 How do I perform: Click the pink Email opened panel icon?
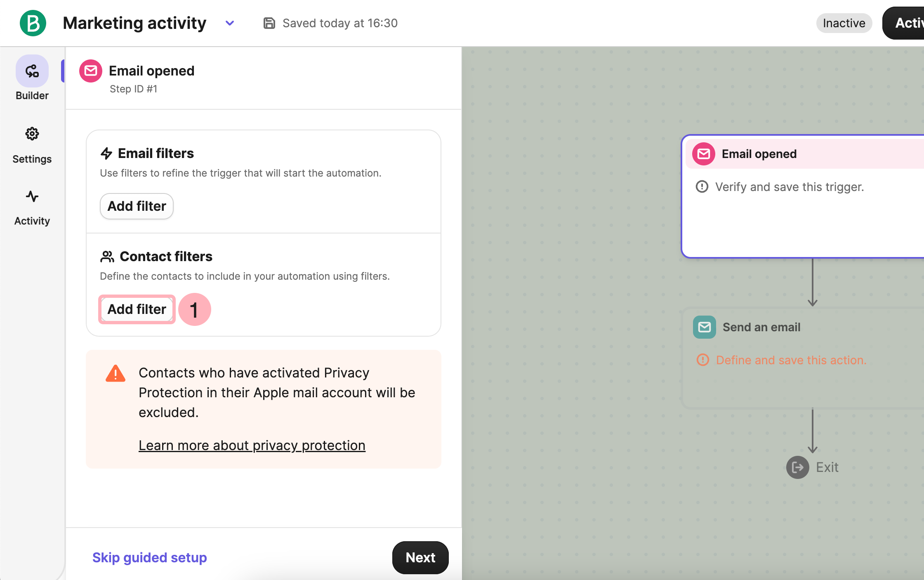click(x=91, y=71)
